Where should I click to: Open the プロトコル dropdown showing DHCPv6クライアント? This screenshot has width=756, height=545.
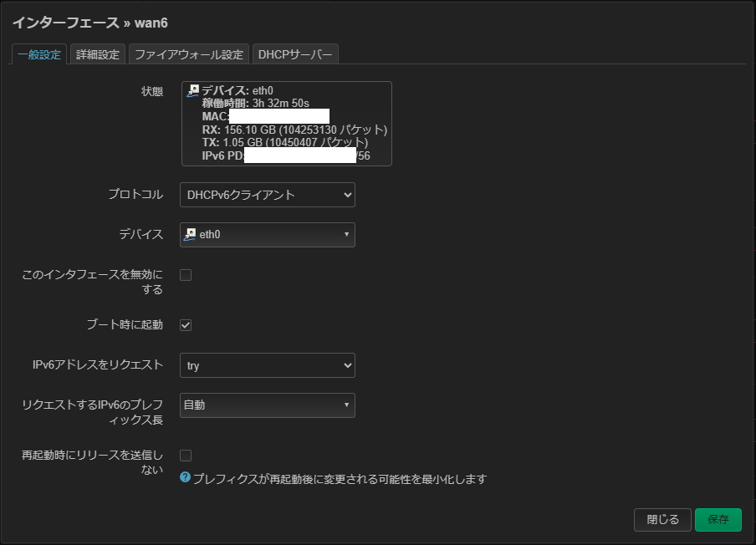pos(268,195)
